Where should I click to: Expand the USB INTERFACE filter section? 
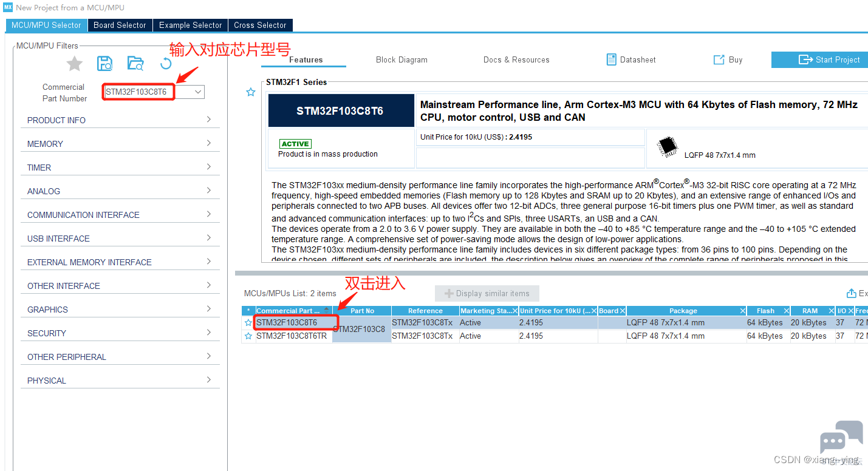click(120, 239)
